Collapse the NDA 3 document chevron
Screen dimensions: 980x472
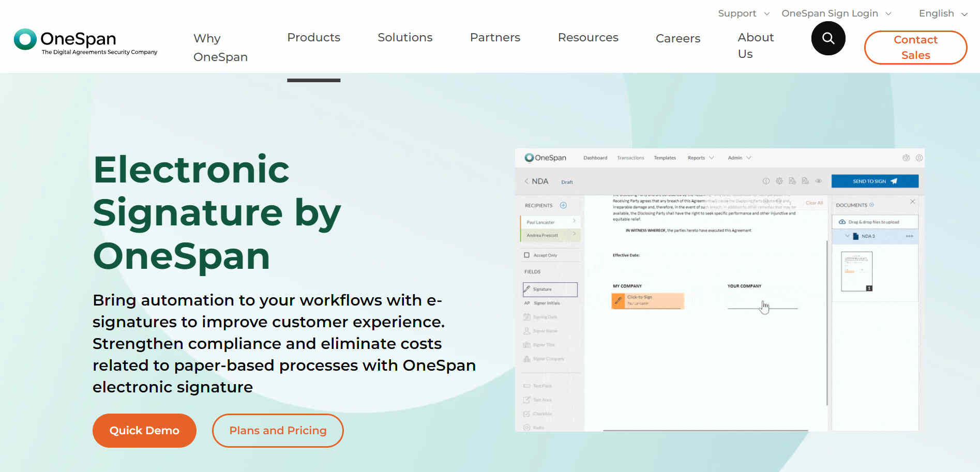[x=848, y=236]
